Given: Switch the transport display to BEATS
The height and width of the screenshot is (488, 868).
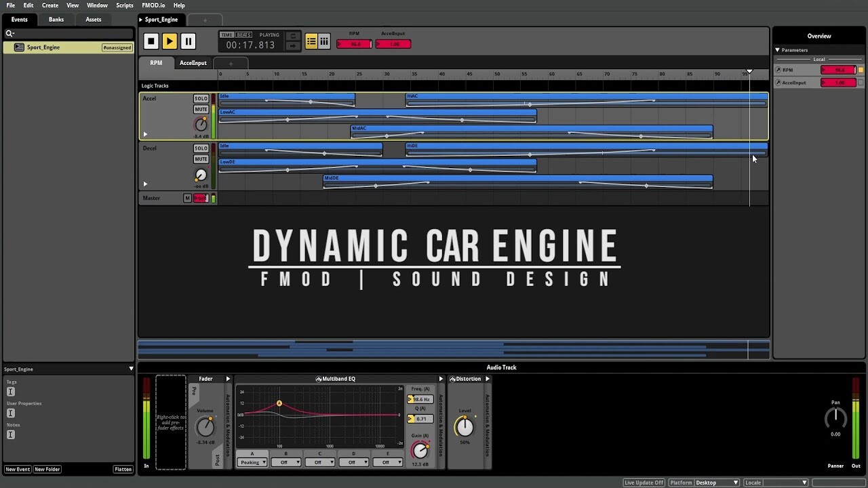Looking at the screenshot, I should pos(243,34).
